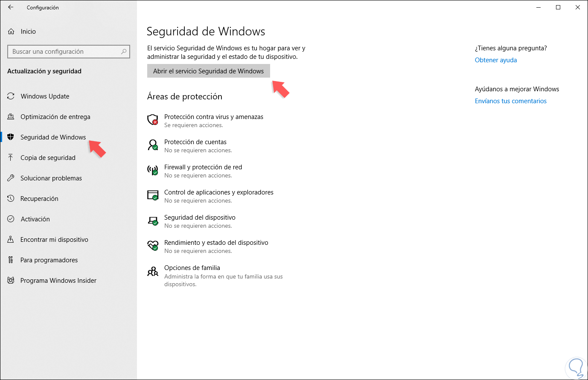The image size is (588, 380).
Task: Click the device performance heart icon
Action: click(153, 246)
